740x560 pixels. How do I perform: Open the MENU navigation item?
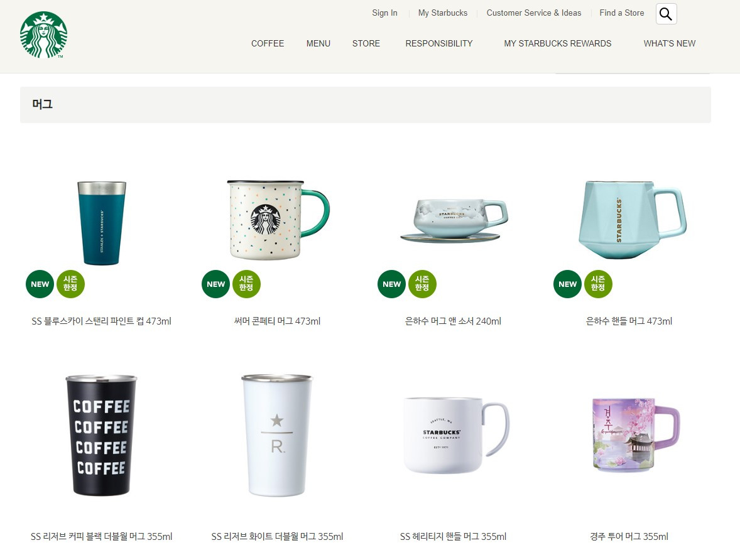318,43
